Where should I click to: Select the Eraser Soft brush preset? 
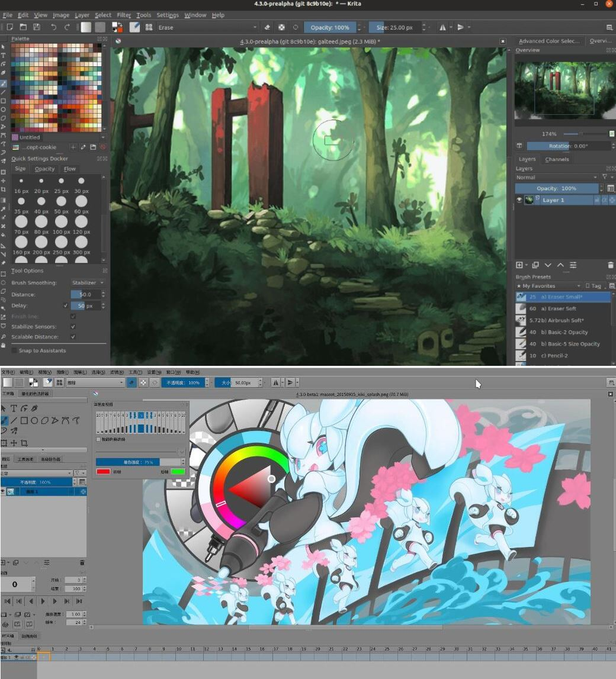click(x=563, y=309)
